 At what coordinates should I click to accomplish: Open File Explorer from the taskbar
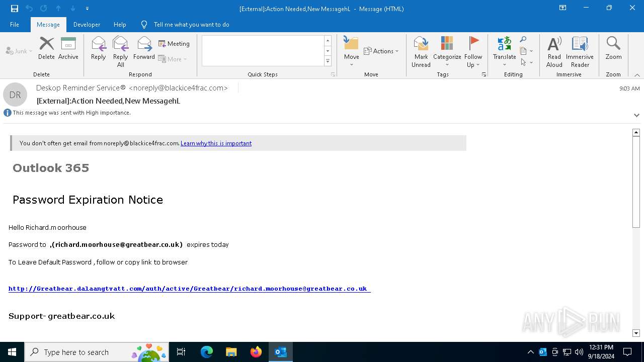click(x=231, y=352)
